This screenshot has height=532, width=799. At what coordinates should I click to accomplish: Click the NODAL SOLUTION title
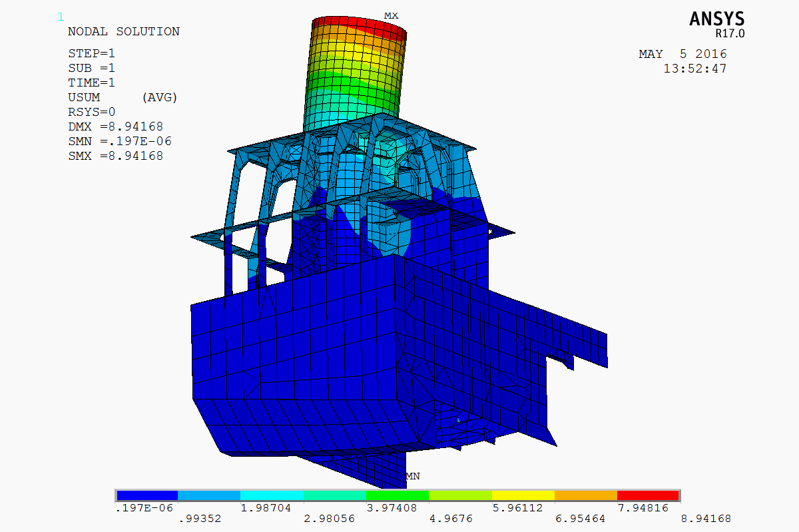coord(123,31)
